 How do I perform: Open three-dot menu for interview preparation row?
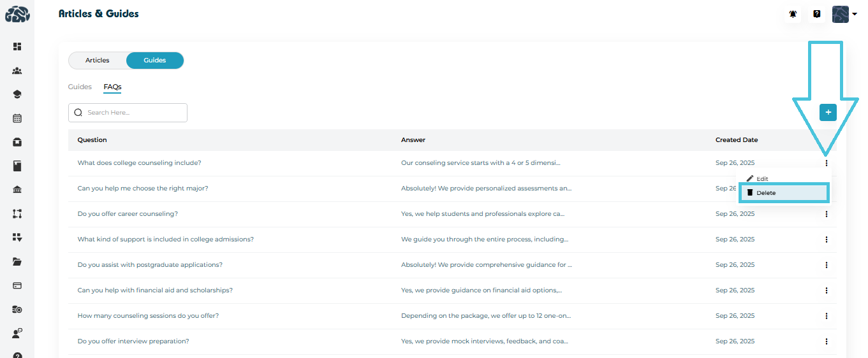826,341
